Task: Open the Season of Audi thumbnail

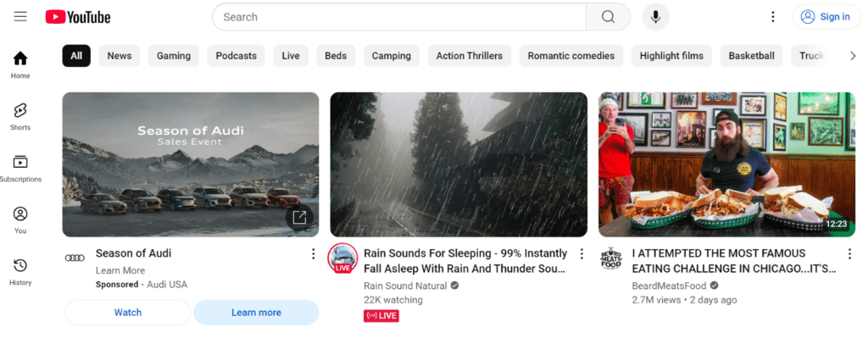Action: coord(191,164)
